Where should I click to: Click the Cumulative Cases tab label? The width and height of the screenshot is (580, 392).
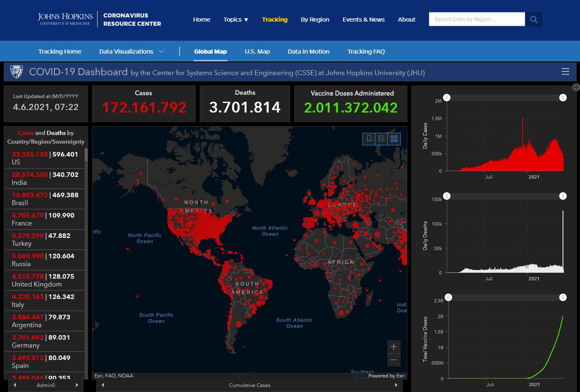[x=250, y=385]
